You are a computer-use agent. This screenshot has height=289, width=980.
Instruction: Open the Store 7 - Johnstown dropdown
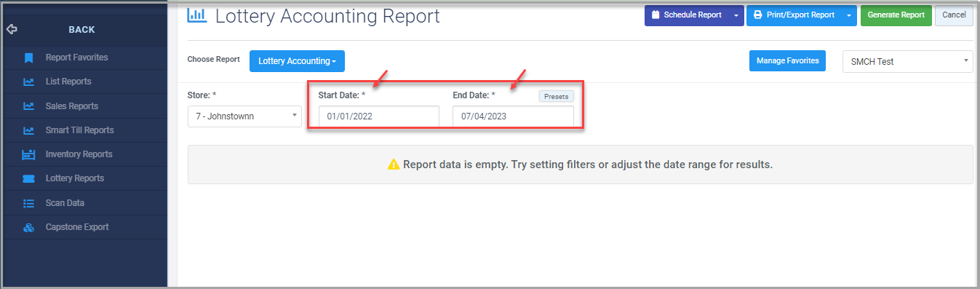click(x=244, y=116)
